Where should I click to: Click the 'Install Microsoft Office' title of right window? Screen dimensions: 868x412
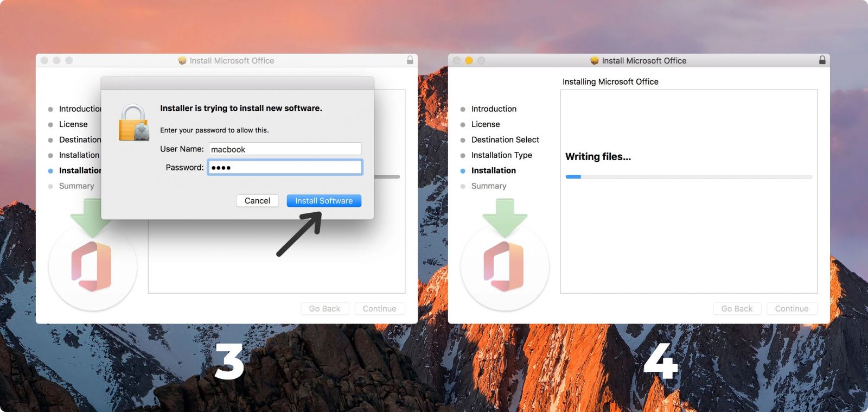644,61
